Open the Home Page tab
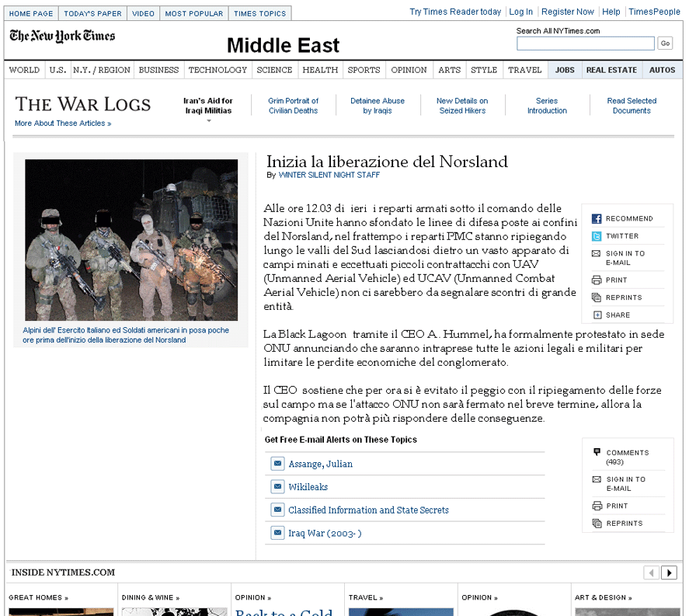 pyautogui.click(x=31, y=14)
